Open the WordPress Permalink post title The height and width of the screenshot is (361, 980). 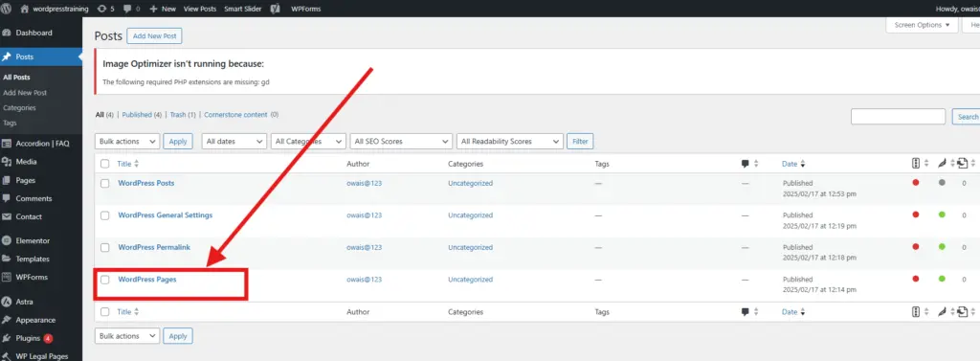point(154,247)
